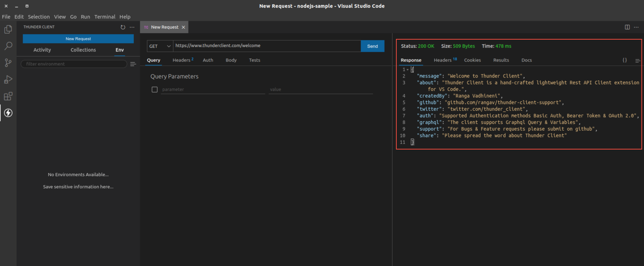
Task: Click the New Request button
Action: 78,39
